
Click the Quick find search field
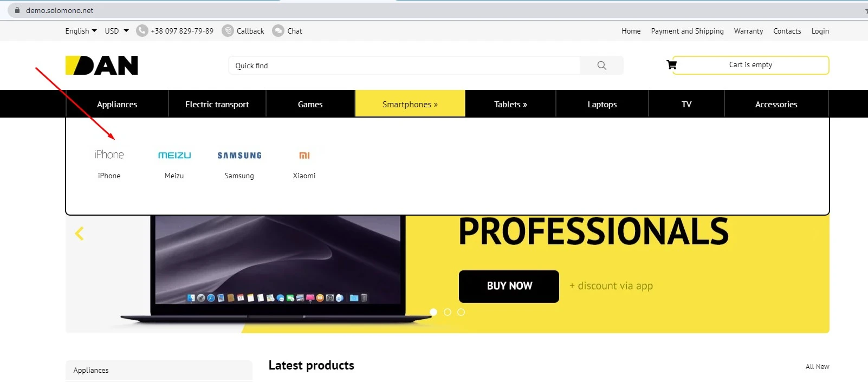(405, 66)
